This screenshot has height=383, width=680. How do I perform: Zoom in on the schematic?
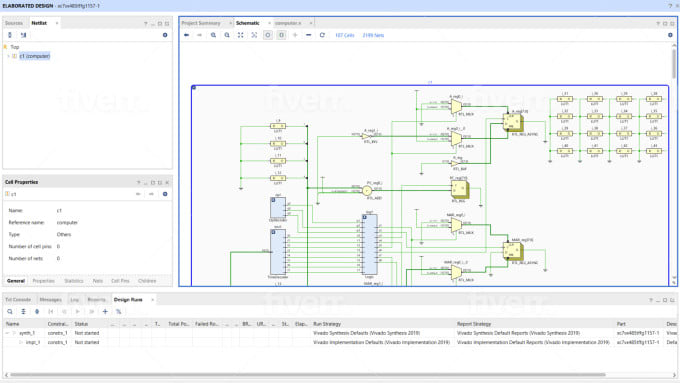213,35
